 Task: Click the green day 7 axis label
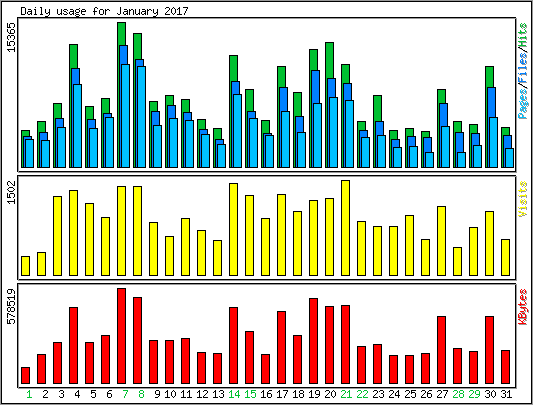tap(125, 394)
